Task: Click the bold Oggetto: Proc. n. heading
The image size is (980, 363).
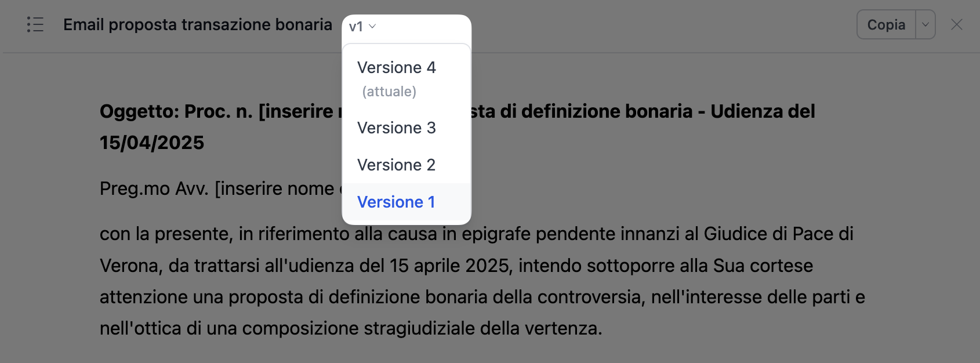Action: pos(176,111)
